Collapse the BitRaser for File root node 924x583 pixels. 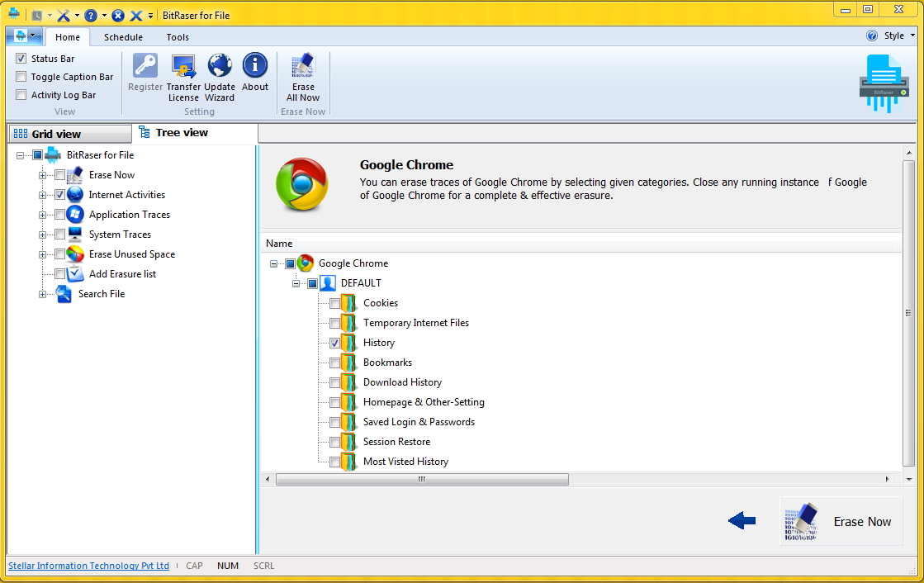pyautogui.click(x=20, y=155)
